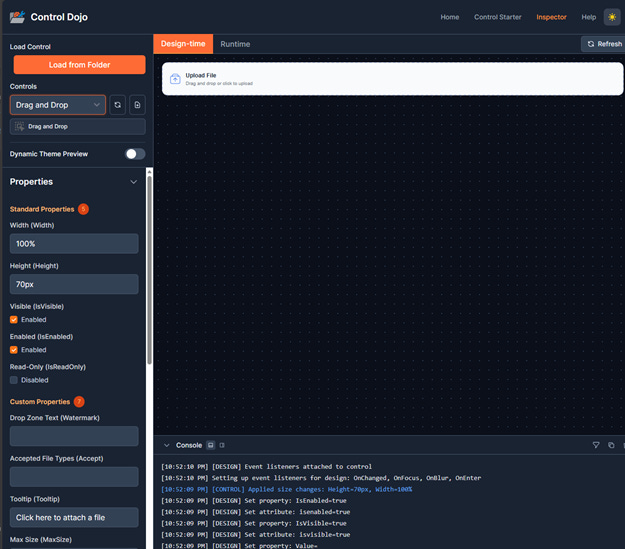Click the Drag and Drop control icon
The image size is (625, 549).
click(19, 126)
